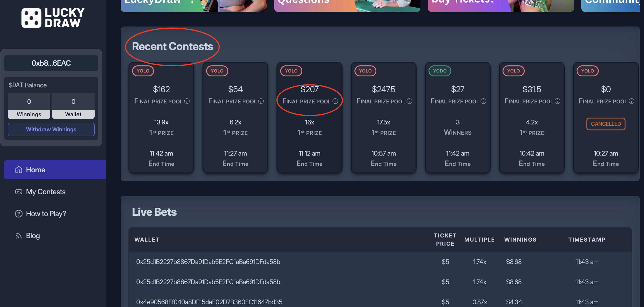Image resolution: width=644 pixels, height=307 pixels.
Task: Click info icon beside $31.5 Final Prize Pool
Action: (557, 101)
